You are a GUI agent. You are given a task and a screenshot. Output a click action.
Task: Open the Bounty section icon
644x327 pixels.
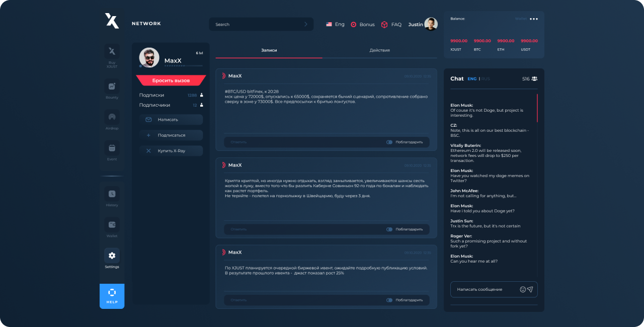pyautogui.click(x=112, y=87)
